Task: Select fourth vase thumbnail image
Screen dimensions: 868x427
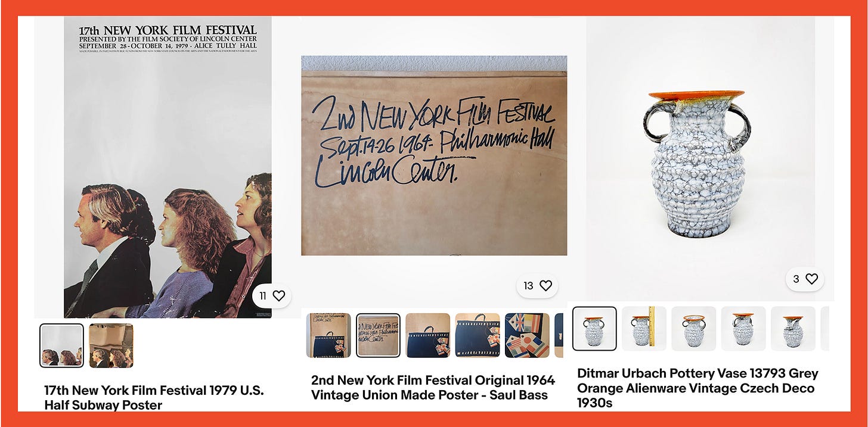Action: point(743,329)
